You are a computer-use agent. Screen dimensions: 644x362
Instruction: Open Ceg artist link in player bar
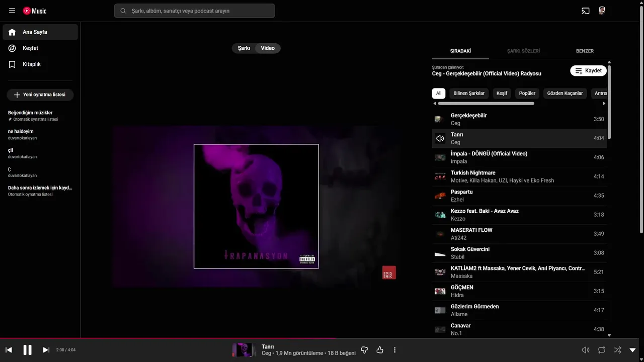pyautogui.click(x=266, y=353)
